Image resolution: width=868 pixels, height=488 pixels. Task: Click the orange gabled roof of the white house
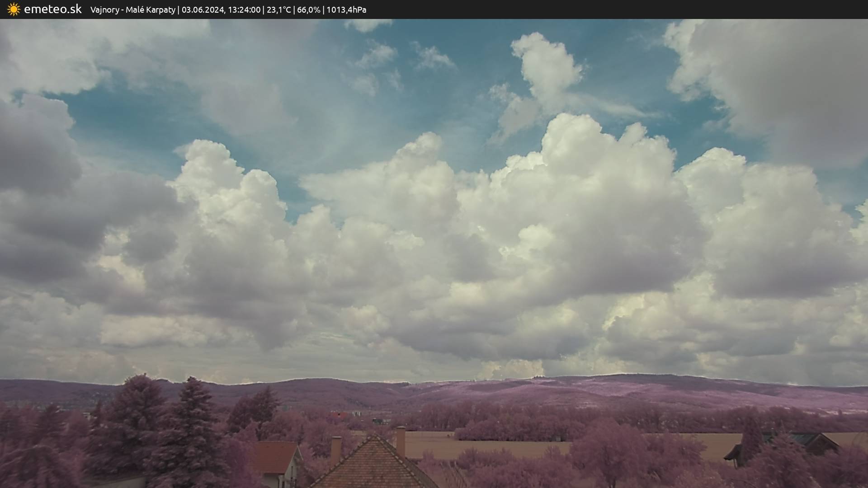(x=275, y=456)
